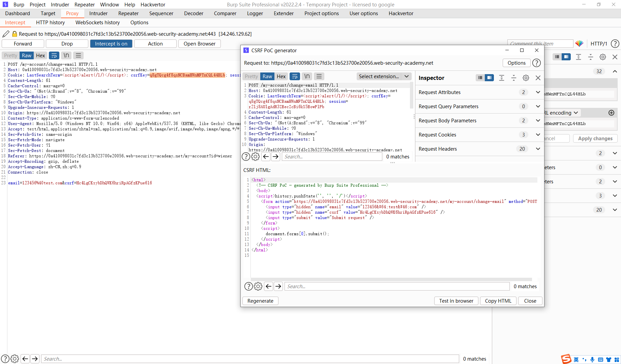
Task: Collapse all Inspector sections icon in dialog
Action: tap(514, 78)
